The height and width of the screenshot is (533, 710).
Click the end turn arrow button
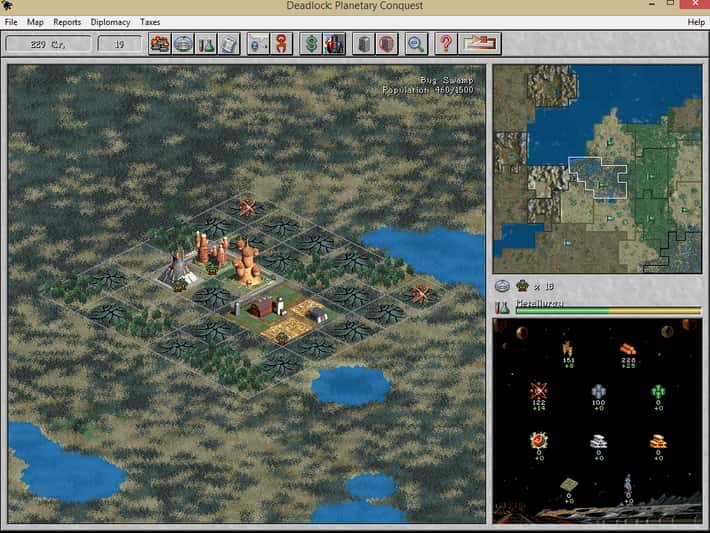(480, 44)
